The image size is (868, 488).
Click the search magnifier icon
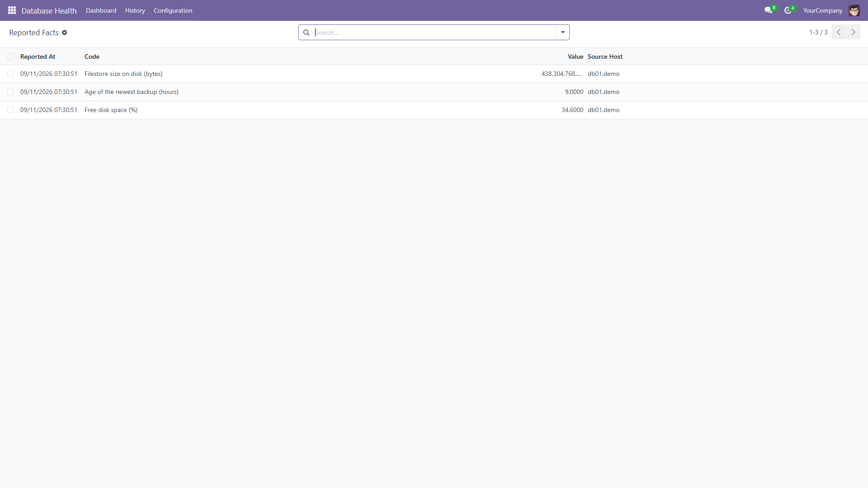click(307, 33)
